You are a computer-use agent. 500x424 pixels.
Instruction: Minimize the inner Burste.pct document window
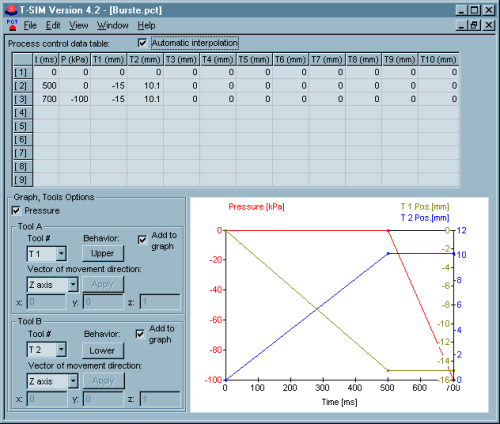[461, 25]
